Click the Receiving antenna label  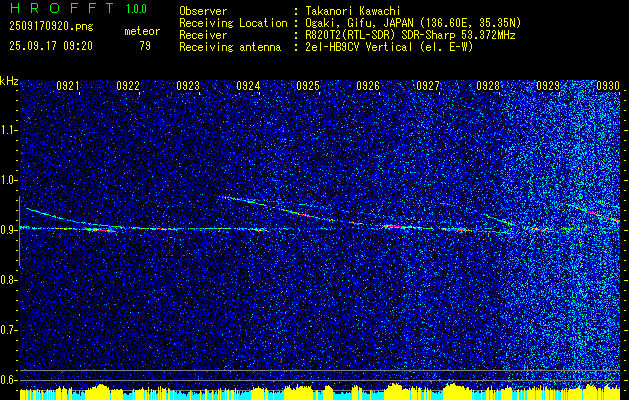[x=230, y=47]
